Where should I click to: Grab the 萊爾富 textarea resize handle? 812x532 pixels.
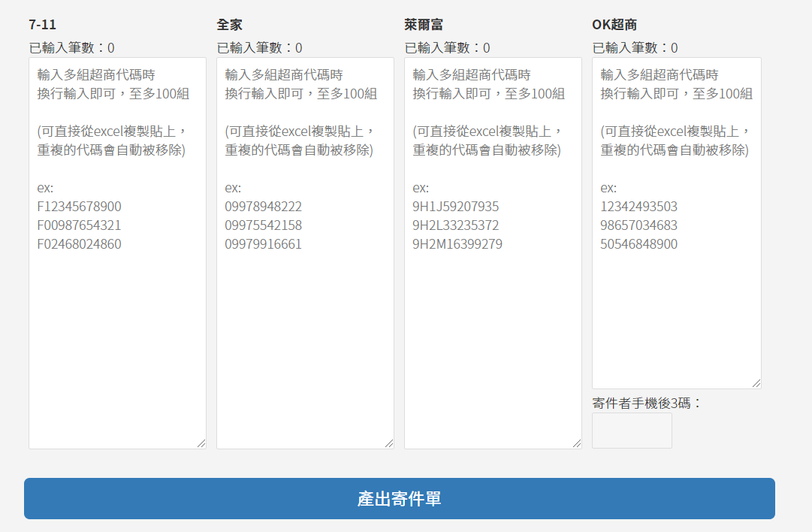pos(577,444)
